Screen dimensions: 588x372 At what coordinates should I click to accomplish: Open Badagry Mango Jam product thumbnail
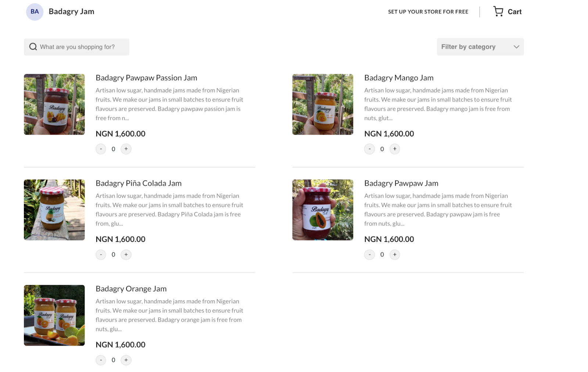[323, 104]
